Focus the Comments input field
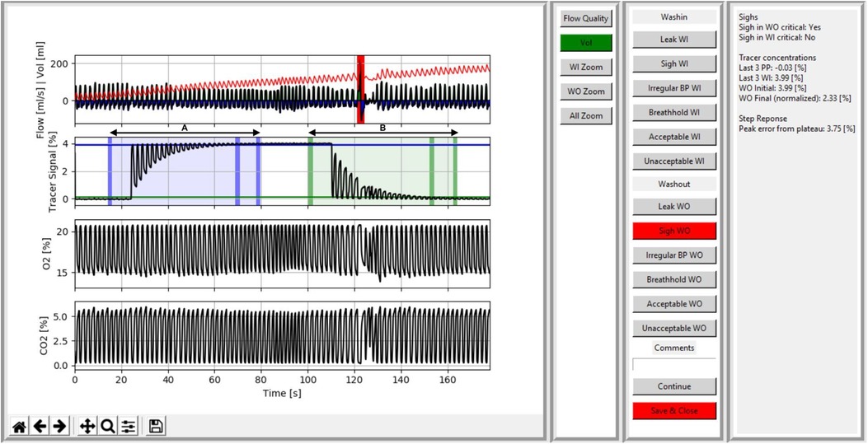This screenshot has width=868, height=444. pyautogui.click(x=674, y=364)
